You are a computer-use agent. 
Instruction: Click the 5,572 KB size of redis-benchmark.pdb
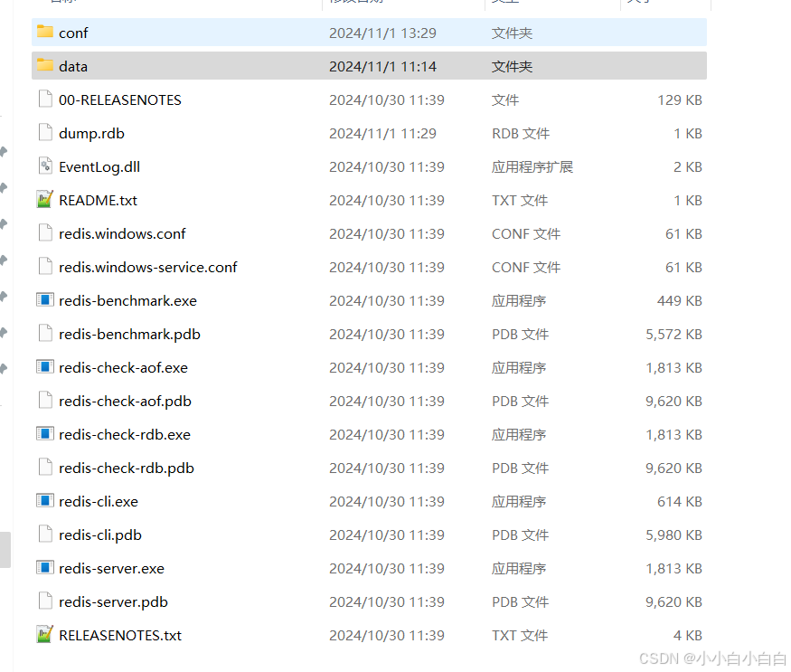pyautogui.click(x=674, y=335)
